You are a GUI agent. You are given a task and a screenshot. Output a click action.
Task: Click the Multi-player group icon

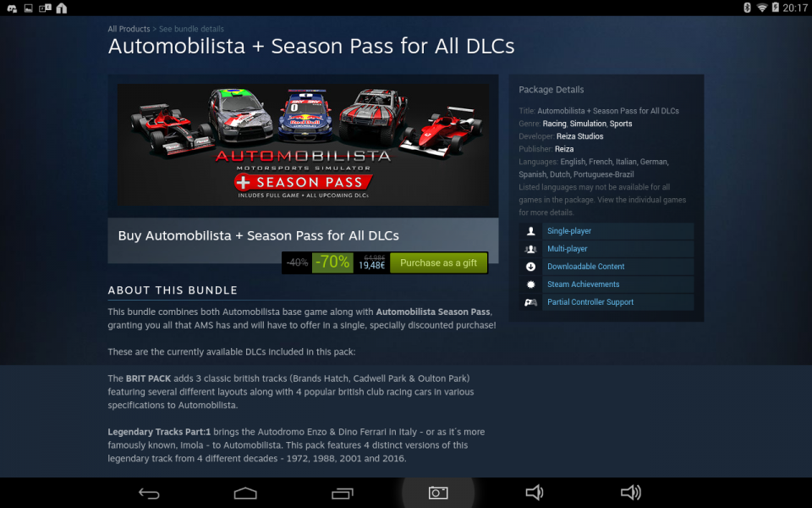(x=530, y=249)
